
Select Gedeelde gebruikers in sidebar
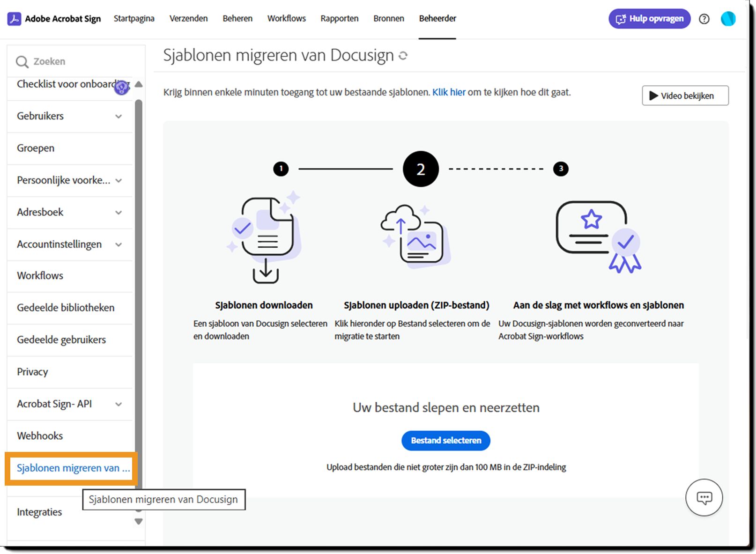click(x=69, y=340)
